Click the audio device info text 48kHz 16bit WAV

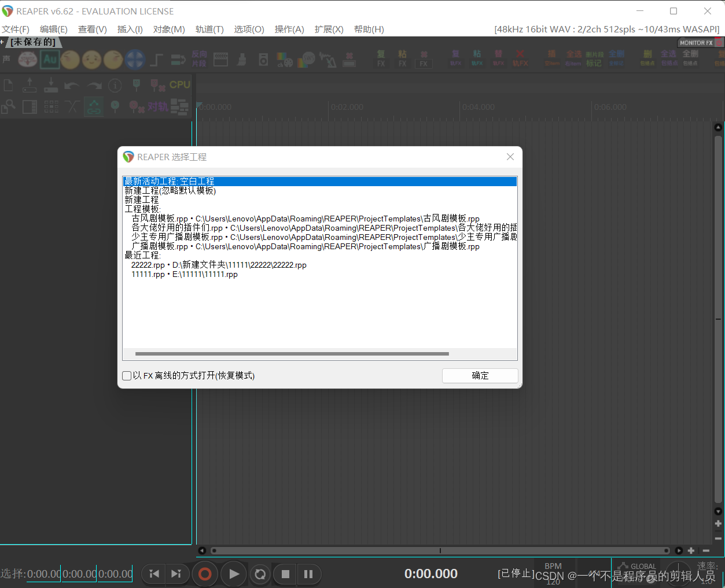[607, 29]
